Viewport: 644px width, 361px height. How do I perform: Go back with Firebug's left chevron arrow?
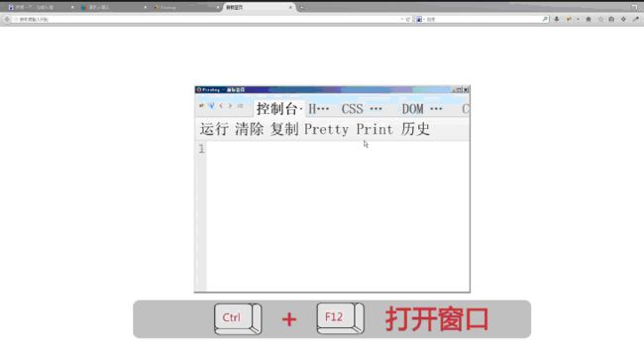tap(221, 106)
